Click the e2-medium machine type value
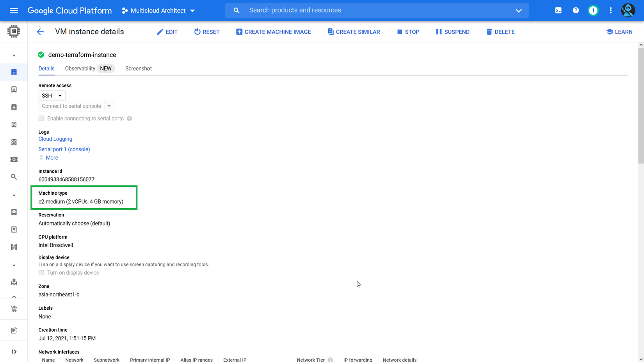The image size is (644, 362). 81,202
